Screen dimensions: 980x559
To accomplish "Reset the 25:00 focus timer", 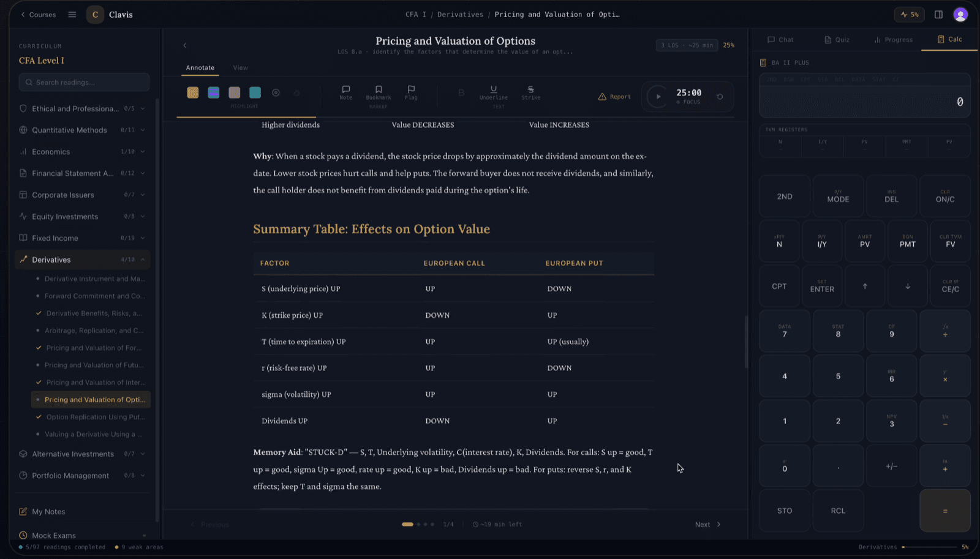I will click(x=720, y=97).
